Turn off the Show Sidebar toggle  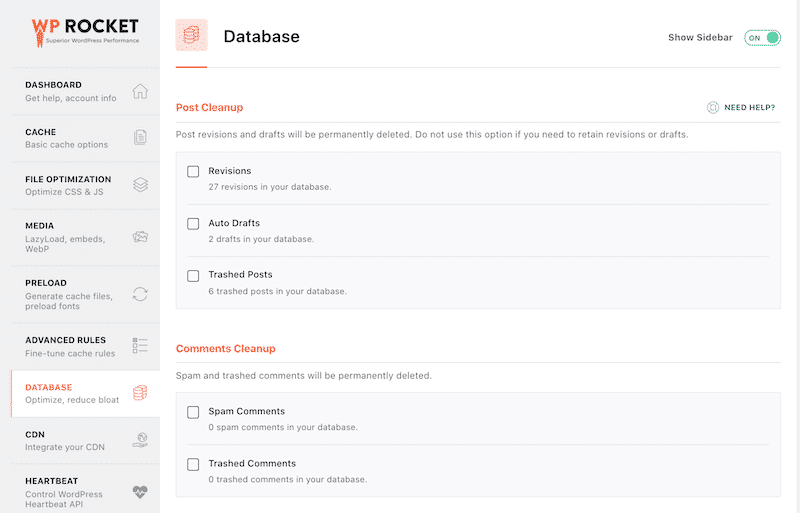(762, 38)
